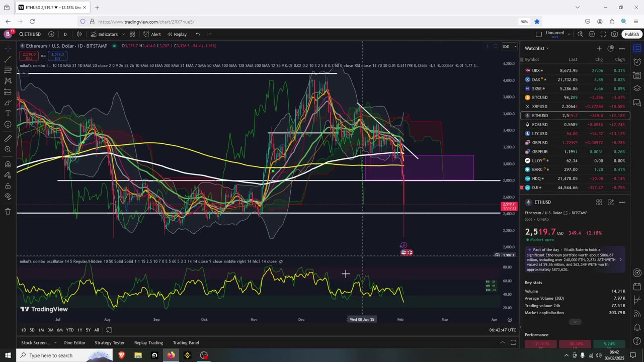The width and height of the screenshot is (644, 362).
Task: Add a symbol to the watchlist
Action: pyautogui.click(x=599, y=48)
